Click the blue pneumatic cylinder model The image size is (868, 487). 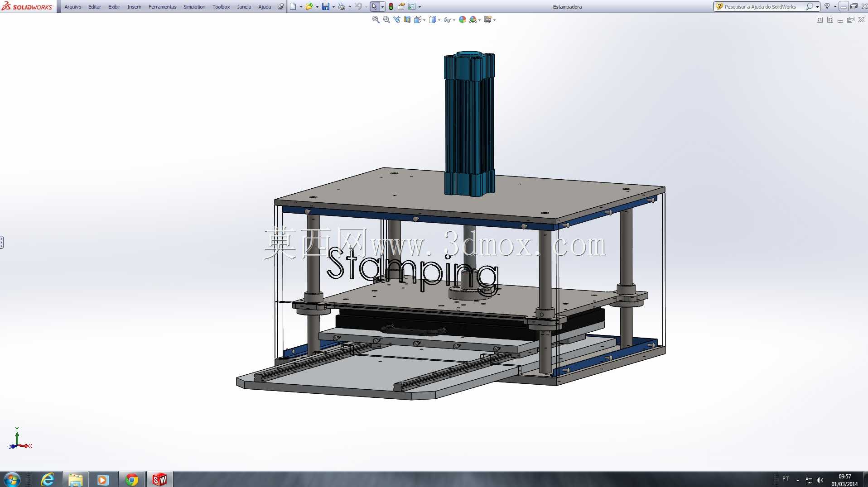(469, 124)
